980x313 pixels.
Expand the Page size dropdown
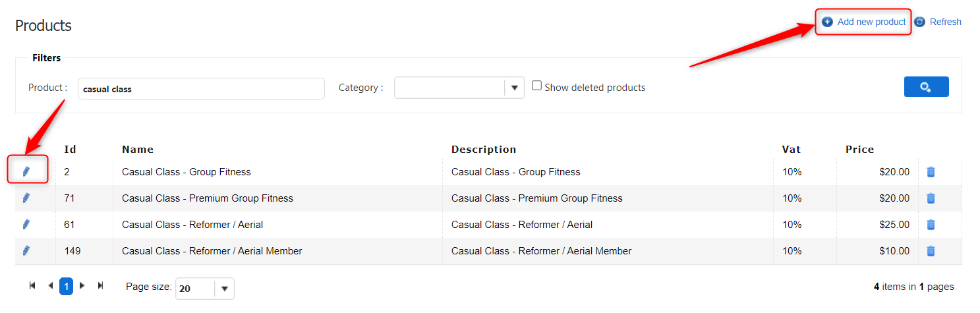click(x=224, y=289)
